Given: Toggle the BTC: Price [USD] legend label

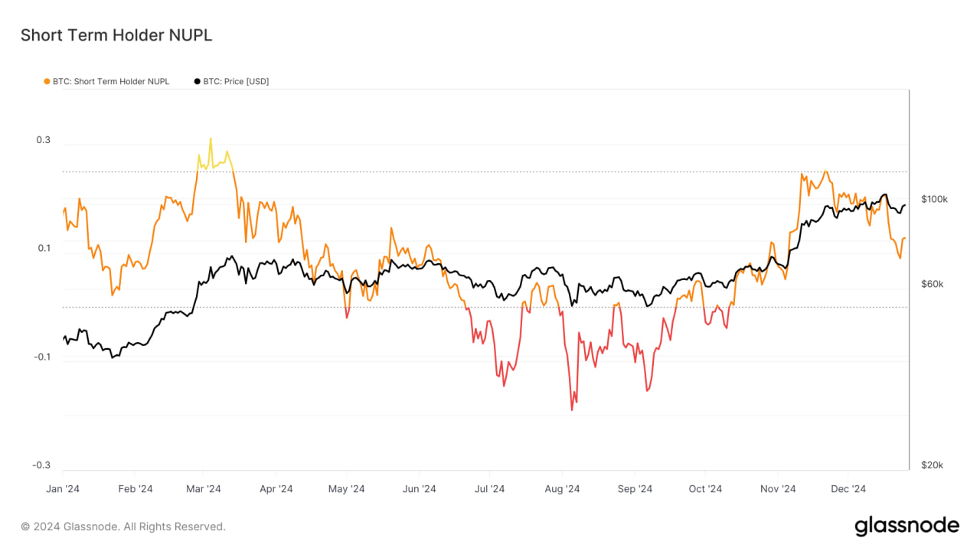Looking at the screenshot, I should [x=236, y=81].
